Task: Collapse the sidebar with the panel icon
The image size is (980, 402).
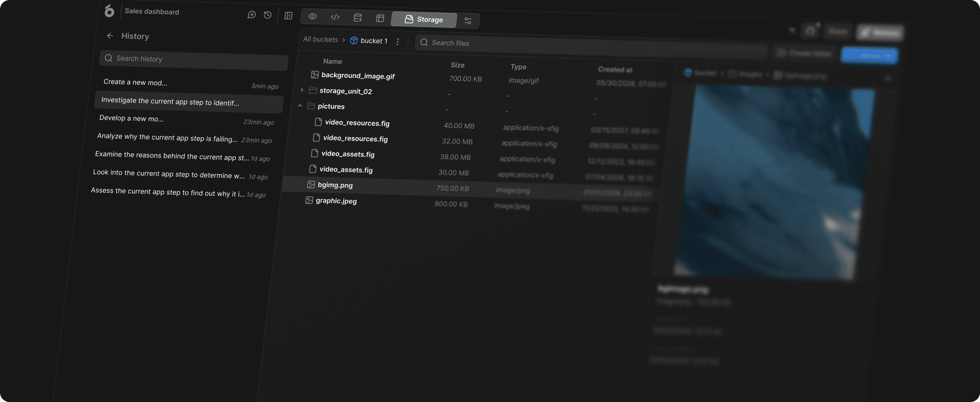Action: 288,16
